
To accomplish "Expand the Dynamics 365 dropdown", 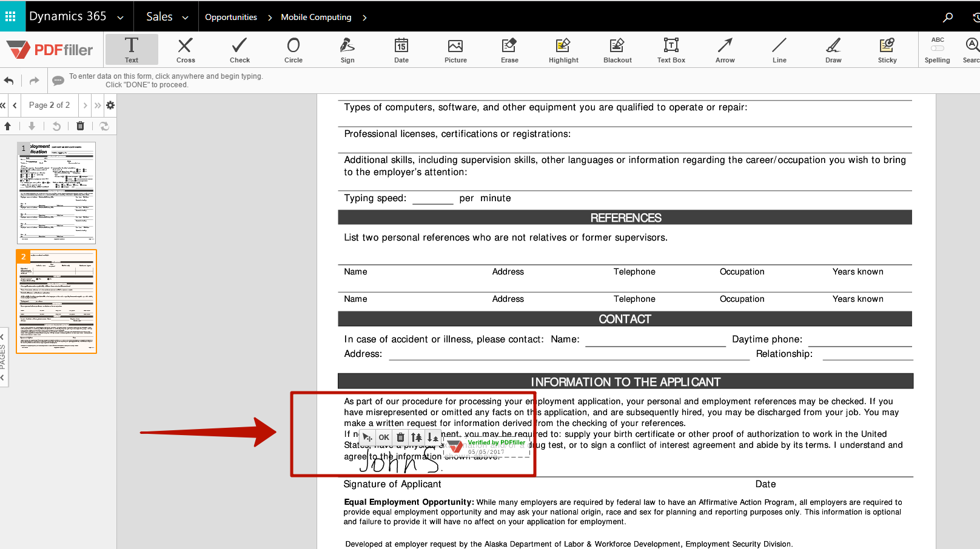I will pyautogui.click(x=120, y=18).
